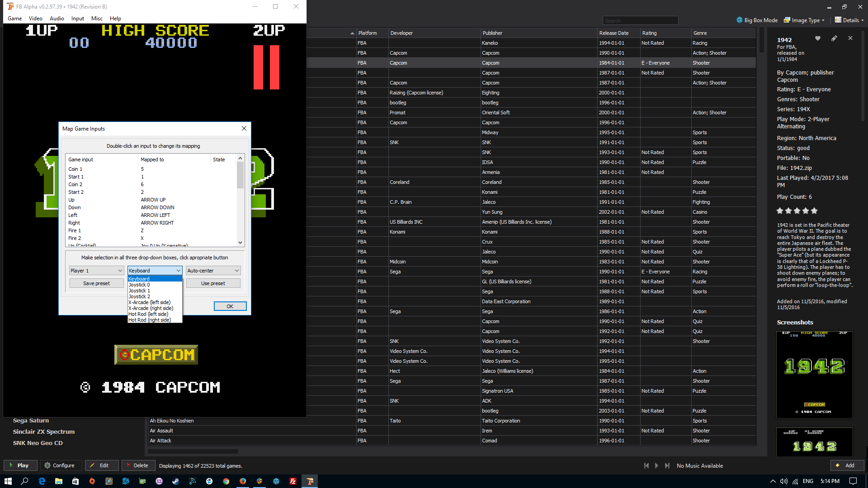Select X-Arcade (left side) option

[x=150, y=302]
